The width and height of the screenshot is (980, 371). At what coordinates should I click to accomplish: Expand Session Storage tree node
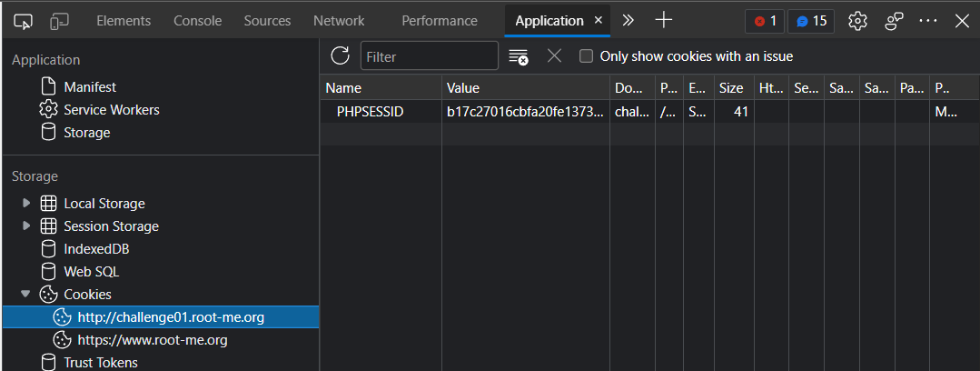(x=26, y=226)
